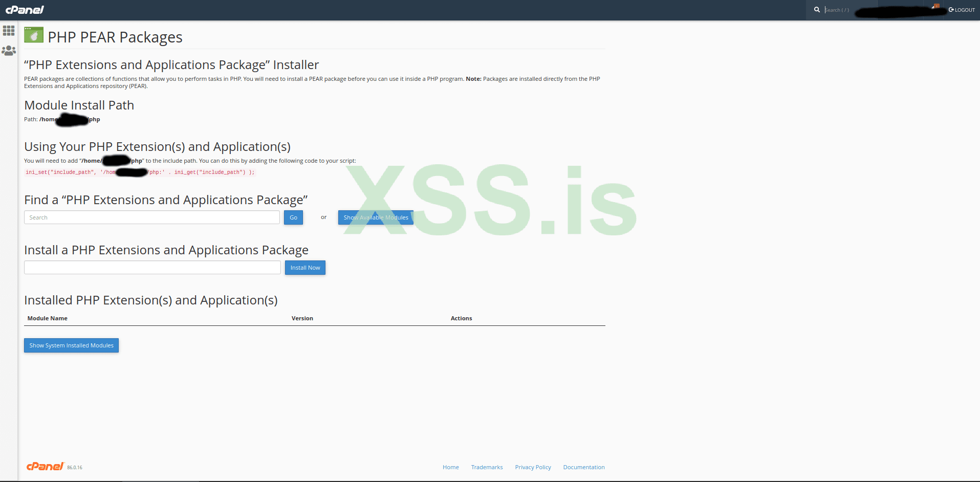Click the PHP PEAR Packages page title
The height and width of the screenshot is (482, 980).
pyautogui.click(x=115, y=37)
